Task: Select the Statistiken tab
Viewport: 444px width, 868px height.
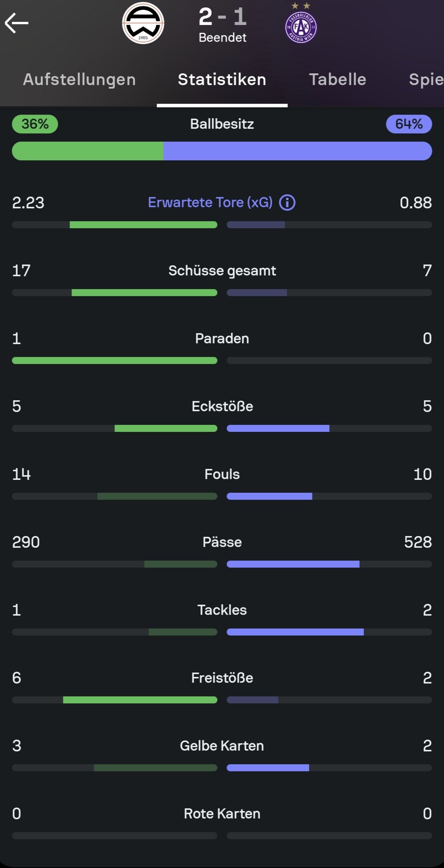Action: point(222,80)
